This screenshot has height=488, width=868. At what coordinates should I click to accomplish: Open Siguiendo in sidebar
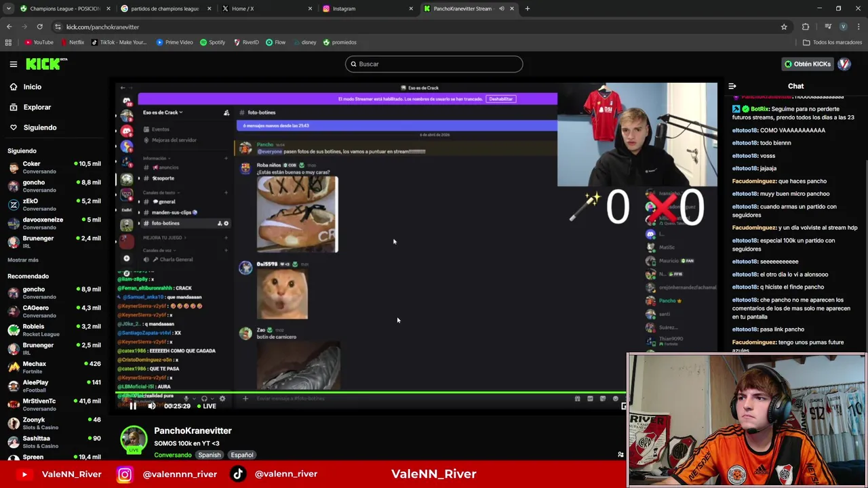(x=33, y=127)
